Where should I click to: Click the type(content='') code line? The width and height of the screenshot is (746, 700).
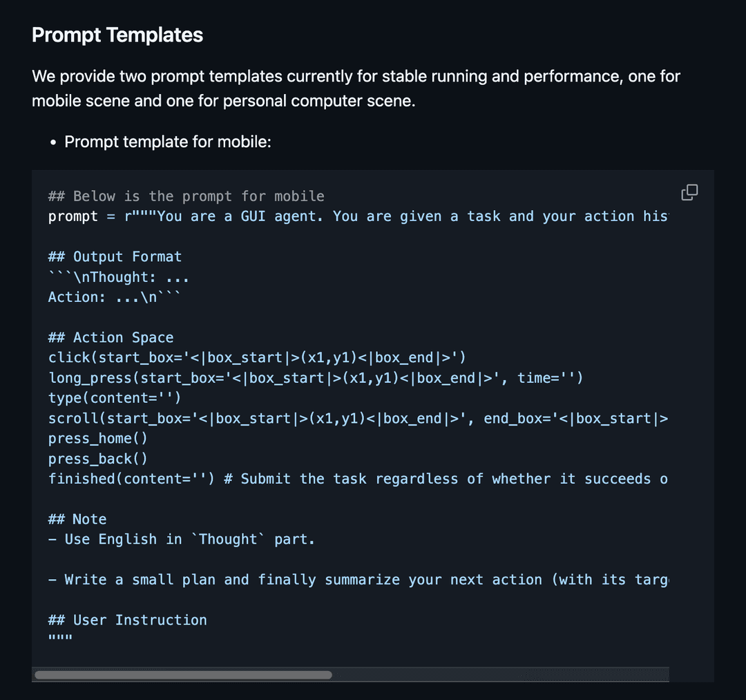tap(114, 398)
